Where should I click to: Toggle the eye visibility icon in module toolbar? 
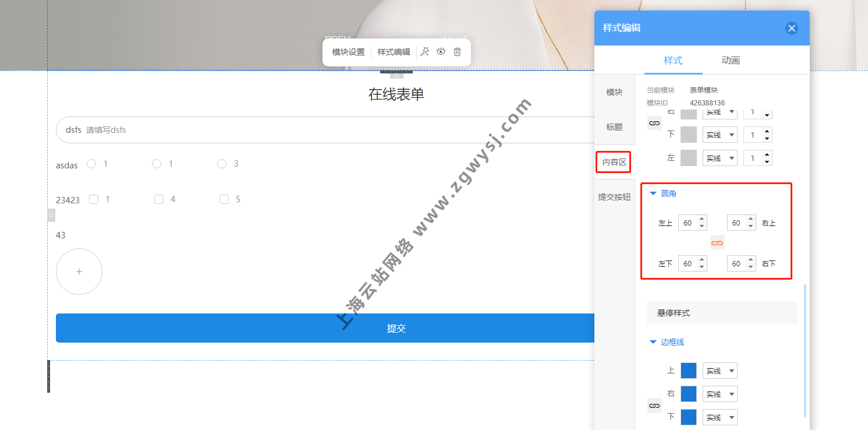[441, 51]
